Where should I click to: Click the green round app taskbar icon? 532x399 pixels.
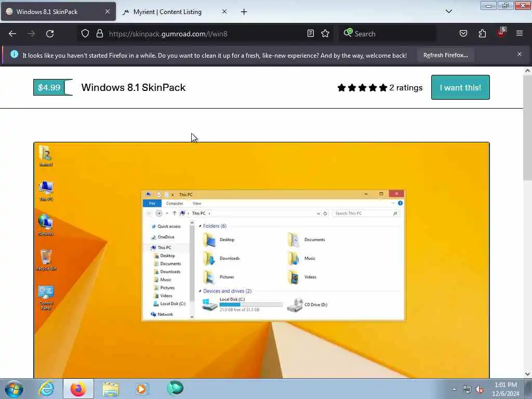pyautogui.click(x=175, y=388)
